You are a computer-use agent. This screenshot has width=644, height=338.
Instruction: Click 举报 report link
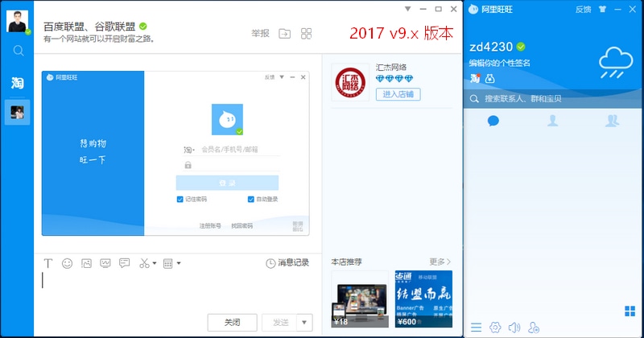click(x=260, y=34)
